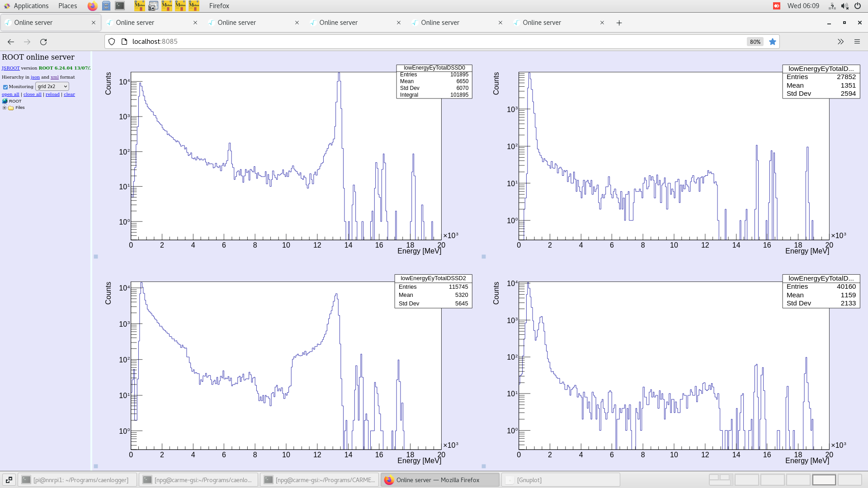Click the toolbar overflow chevrons
Screen dimensions: 868x488
click(x=840, y=42)
